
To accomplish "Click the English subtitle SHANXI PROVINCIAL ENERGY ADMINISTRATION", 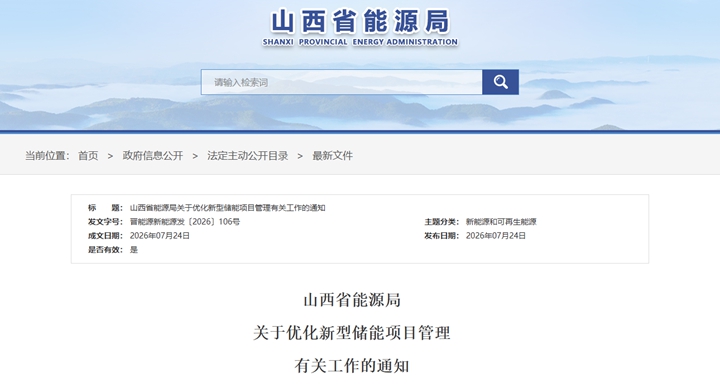I will click(x=360, y=42).
